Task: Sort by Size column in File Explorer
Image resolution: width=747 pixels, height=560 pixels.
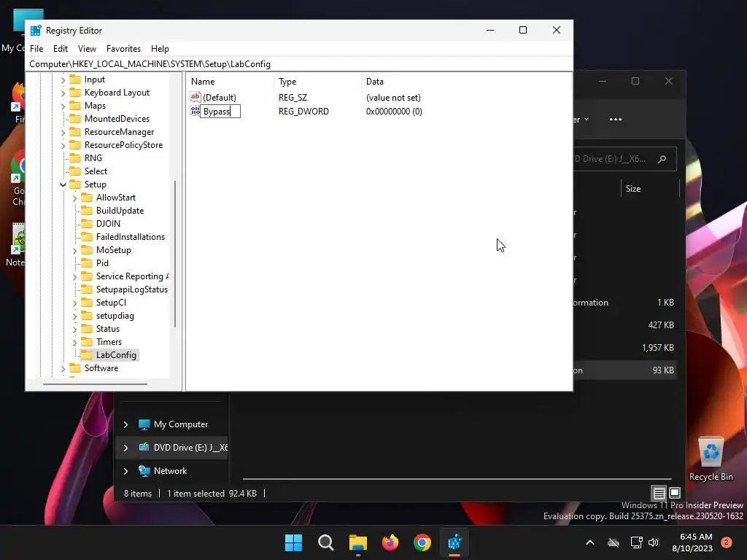Action: (x=632, y=189)
